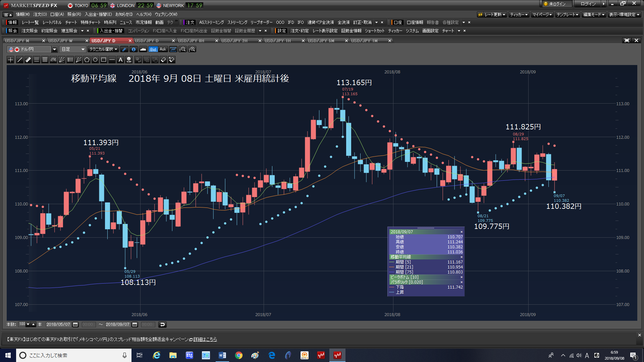Screen dimensions: 644x362
Task: Select the horizontal line drawing tool
Action: point(112,60)
